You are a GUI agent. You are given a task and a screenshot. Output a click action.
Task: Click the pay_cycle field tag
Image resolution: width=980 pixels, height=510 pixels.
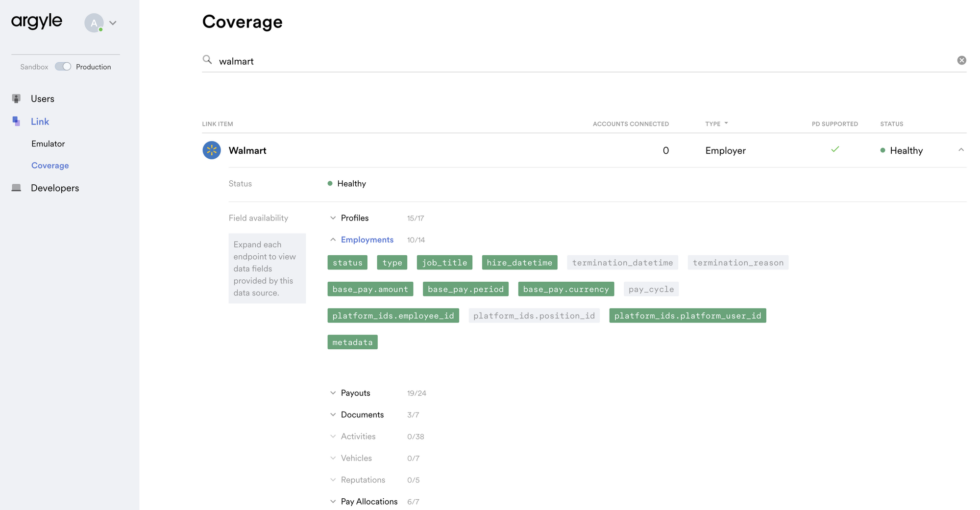click(x=651, y=289)
